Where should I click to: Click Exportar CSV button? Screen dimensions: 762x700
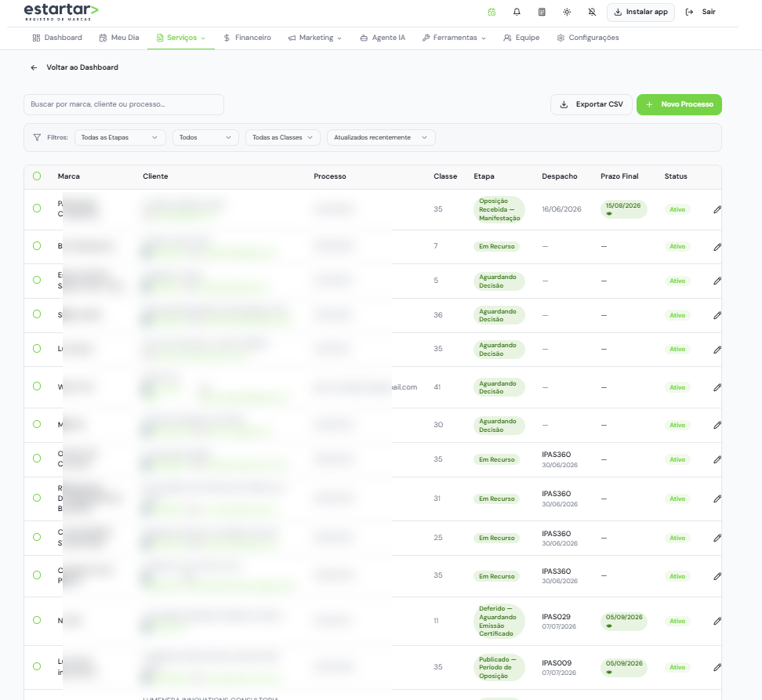pos(591,104)
